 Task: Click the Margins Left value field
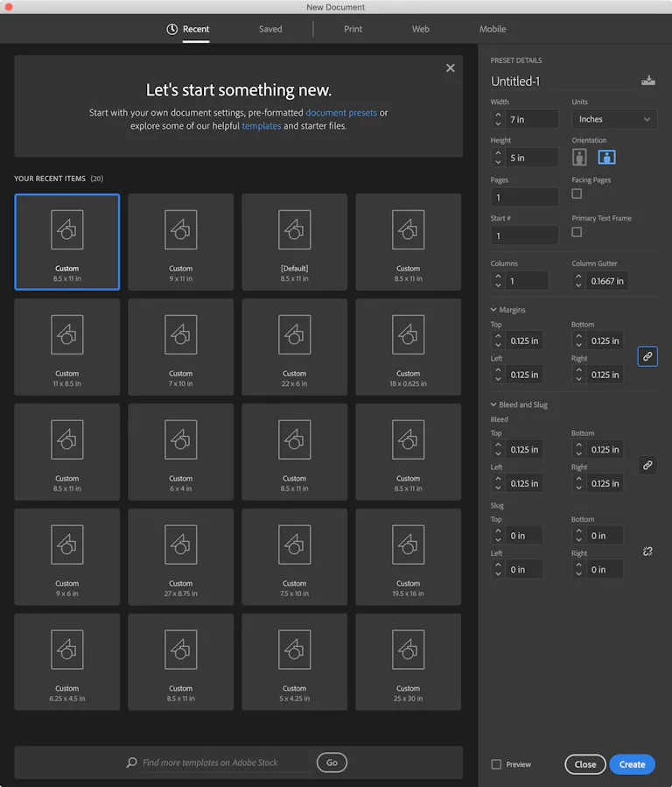[x=523, y=375]
